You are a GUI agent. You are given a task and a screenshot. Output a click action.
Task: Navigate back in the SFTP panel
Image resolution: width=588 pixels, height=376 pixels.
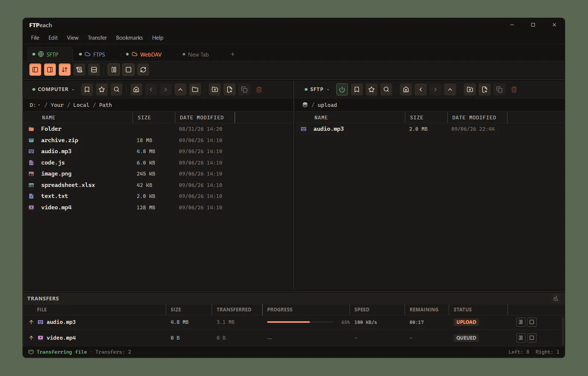[421, 90]
